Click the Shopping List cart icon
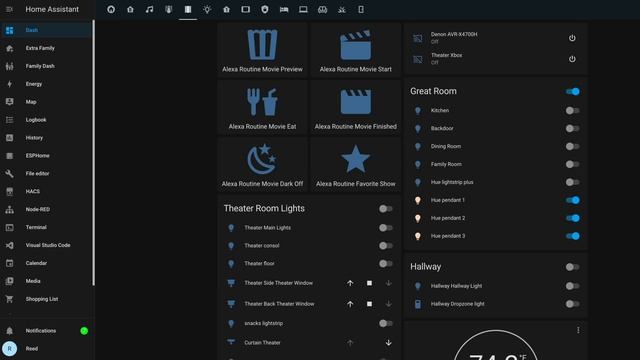 (9, 299)
